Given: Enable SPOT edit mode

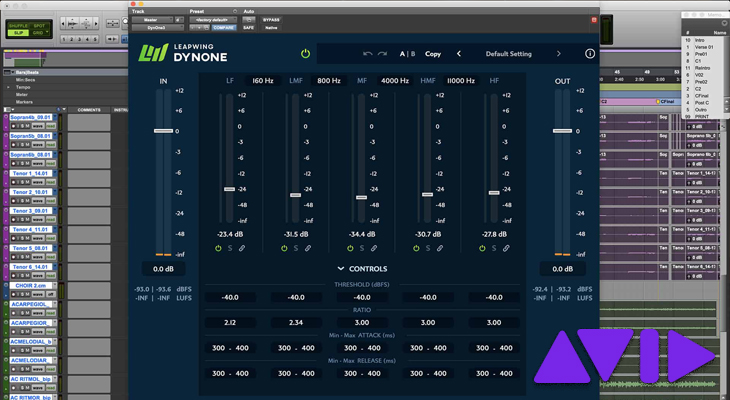Looking at the screenshot, I should pos(39,26).
